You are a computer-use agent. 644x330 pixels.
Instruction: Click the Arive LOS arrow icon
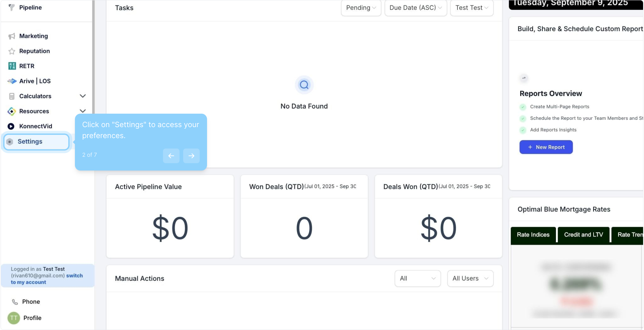point(12,81)
